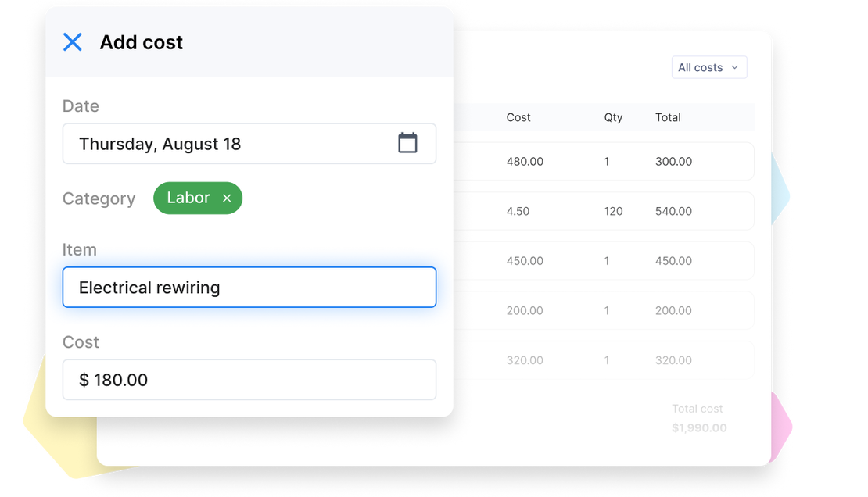This screenshot has height=497, width=868.
Task: Select the Qty column header
Action: pyautogui.click(x=613, y=117)
